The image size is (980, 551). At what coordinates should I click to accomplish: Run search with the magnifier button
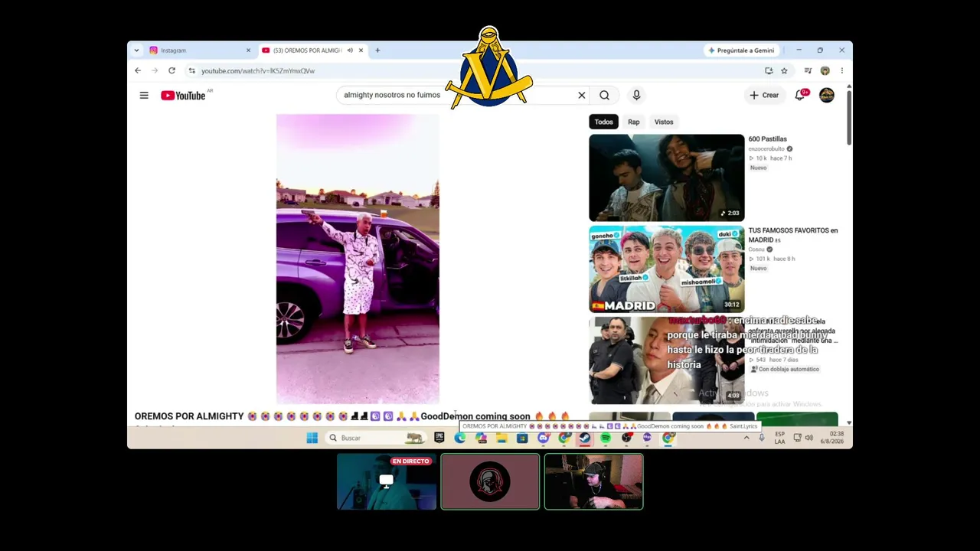[604, 95]
